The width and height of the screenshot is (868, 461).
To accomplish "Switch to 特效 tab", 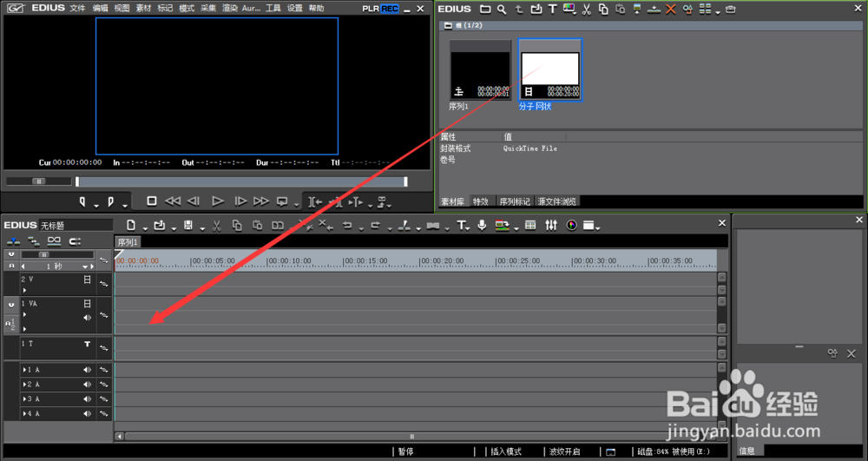I will (x=481, y=201).
